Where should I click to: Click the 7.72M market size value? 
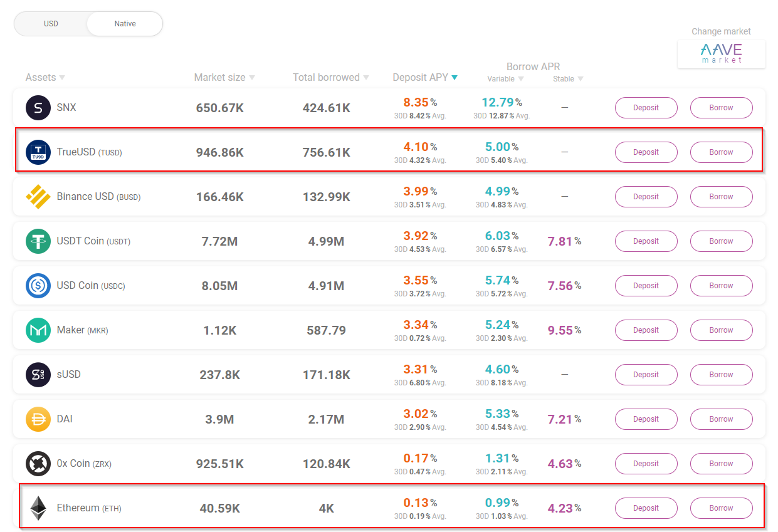tap(220, 241)
